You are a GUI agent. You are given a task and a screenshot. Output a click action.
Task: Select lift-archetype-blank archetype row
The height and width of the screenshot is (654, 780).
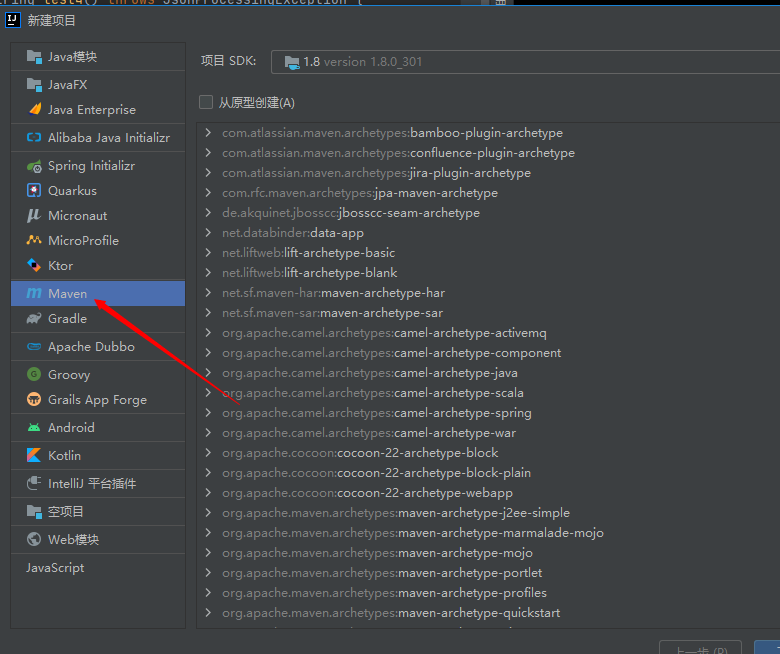(488, 273)
